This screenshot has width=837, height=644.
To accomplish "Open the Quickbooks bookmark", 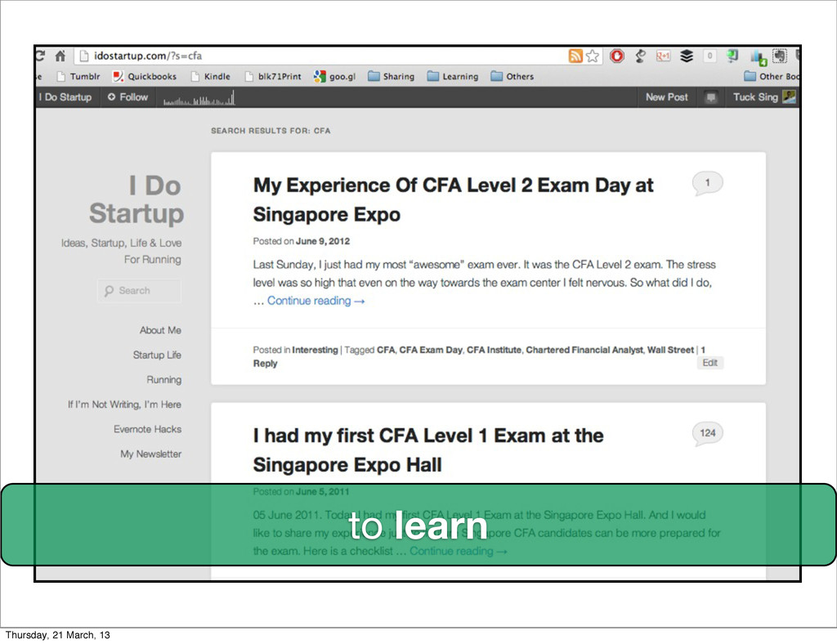I will (144, 76).
